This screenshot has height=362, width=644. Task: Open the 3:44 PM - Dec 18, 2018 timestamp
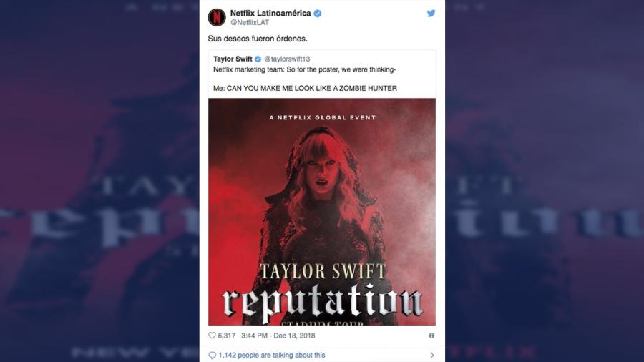click(x=278, y=336)
